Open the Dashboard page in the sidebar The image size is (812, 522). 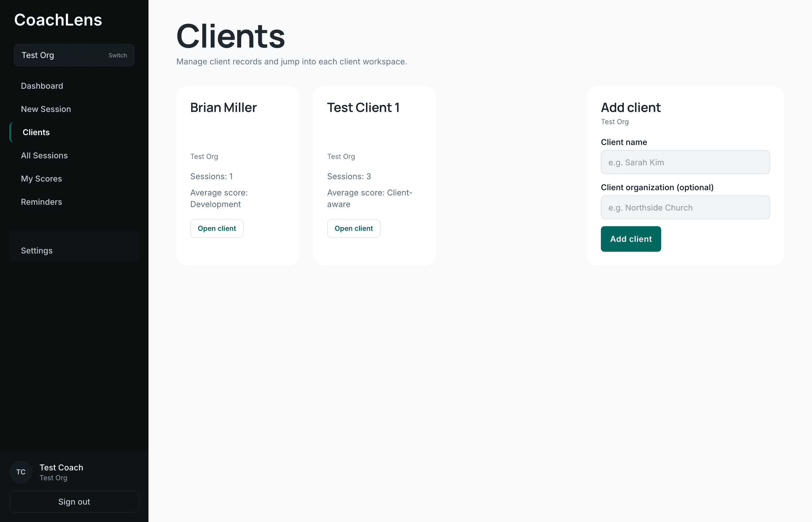point(42,86)
